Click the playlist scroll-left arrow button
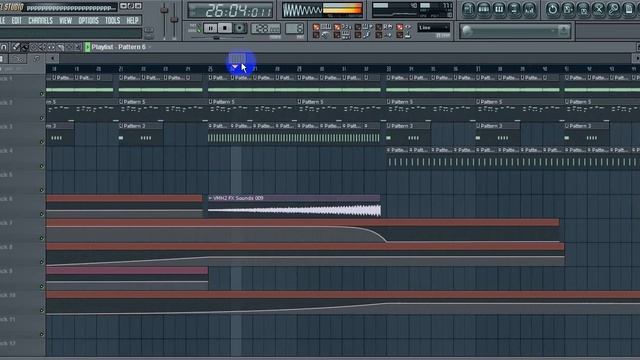The width and height of the screenshot is (640, 360). (x=53, y=59)
